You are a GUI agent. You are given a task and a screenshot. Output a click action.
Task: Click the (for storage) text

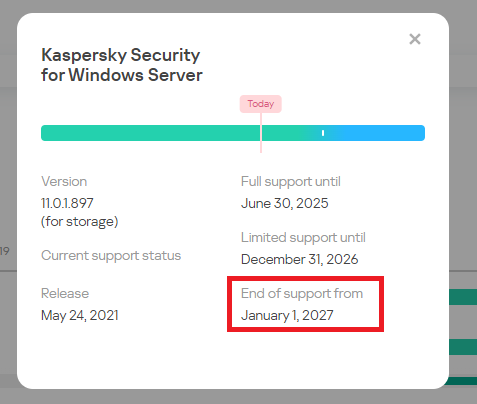click(79, 222)
